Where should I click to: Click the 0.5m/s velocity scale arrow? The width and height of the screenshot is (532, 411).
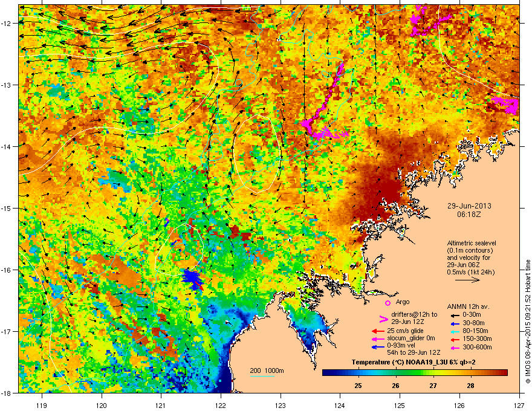(x=467, y=280)
